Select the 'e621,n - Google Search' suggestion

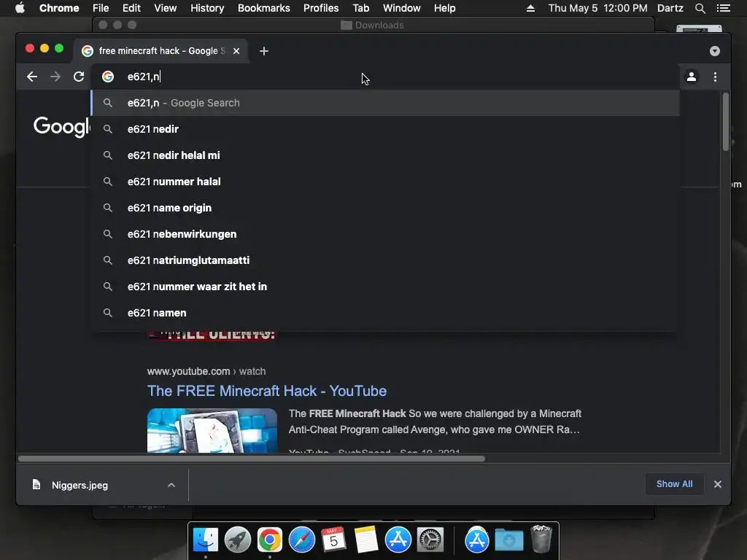pyautogui.click(x=385, y=103)
